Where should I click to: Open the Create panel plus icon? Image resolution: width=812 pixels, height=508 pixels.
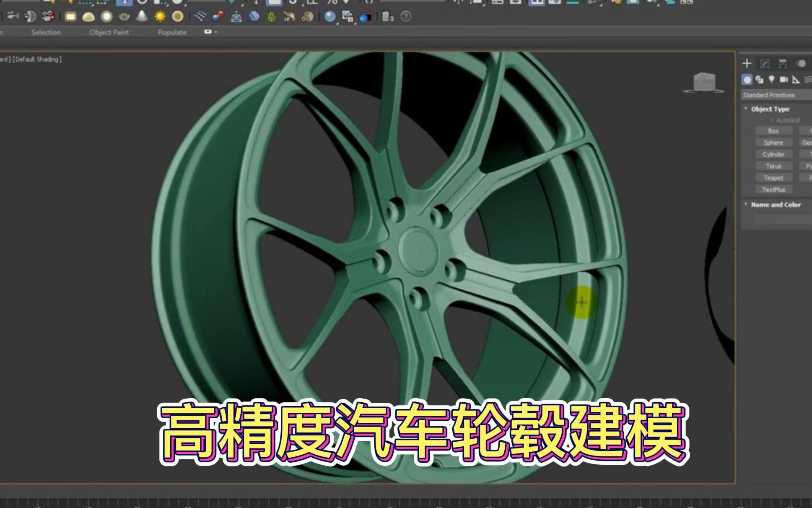(747, 64)
